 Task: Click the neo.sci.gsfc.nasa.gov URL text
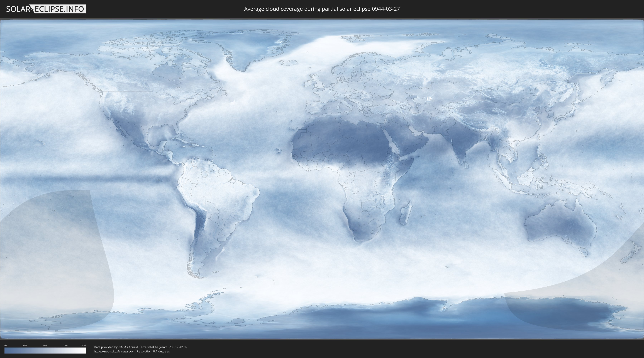tap(114, 352)
